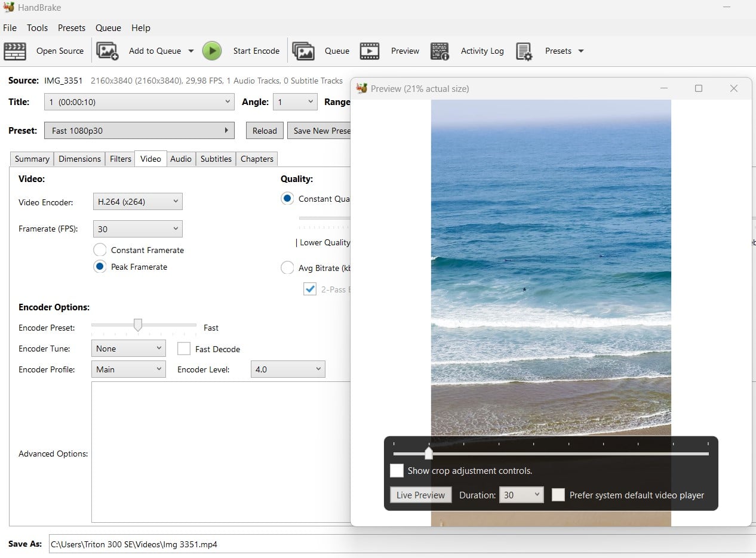This screenshot has width=756, height=558.
Task: Switch to the Audio tab
Action: click(x=180, y=159)
